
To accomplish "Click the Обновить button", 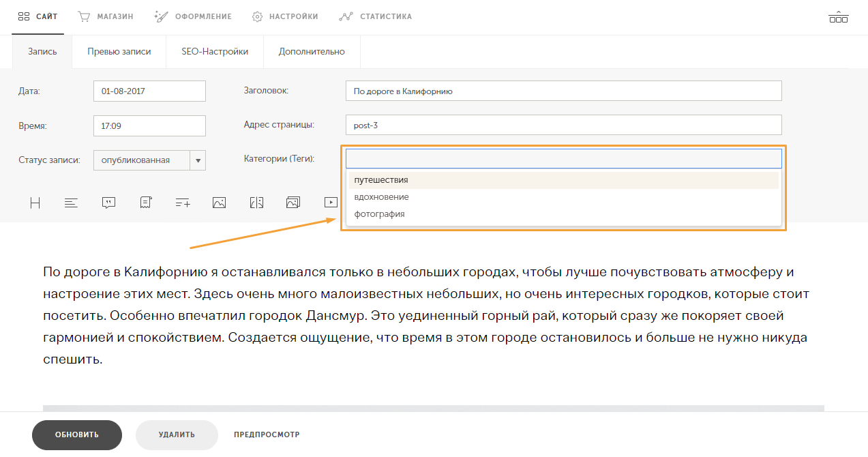I will point(77,434).
